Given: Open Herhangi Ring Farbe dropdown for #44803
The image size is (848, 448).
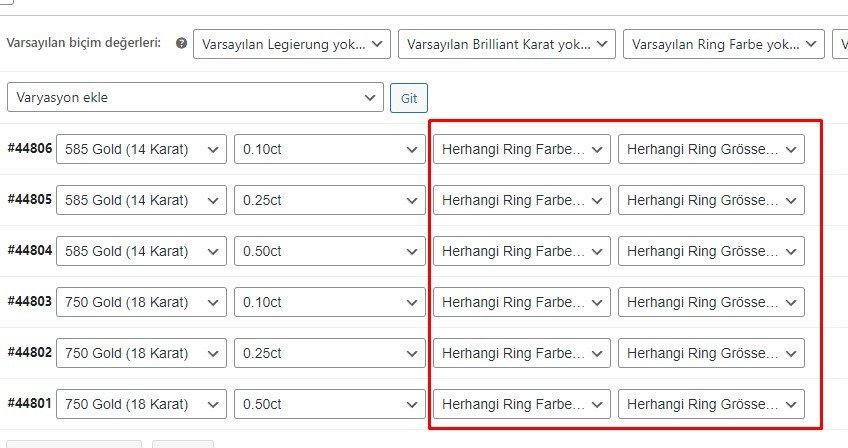Looking at the screenshot, I should [x=521, y=301].
